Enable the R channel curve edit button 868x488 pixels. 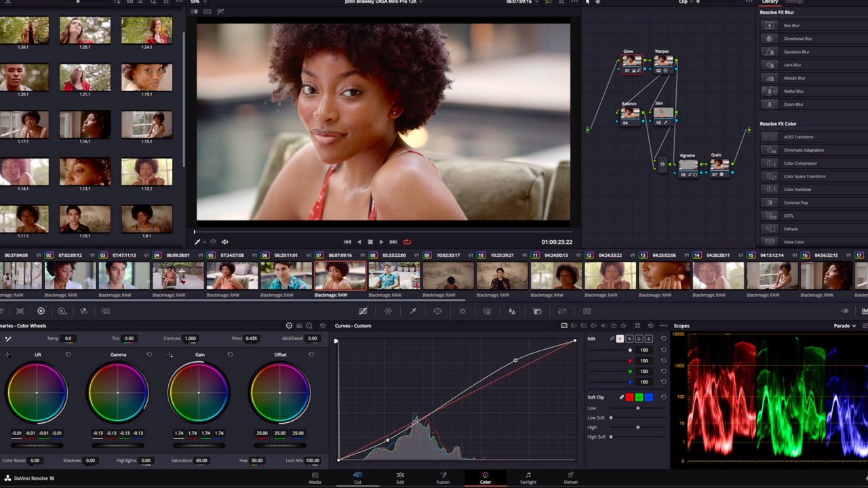[629, 338]
